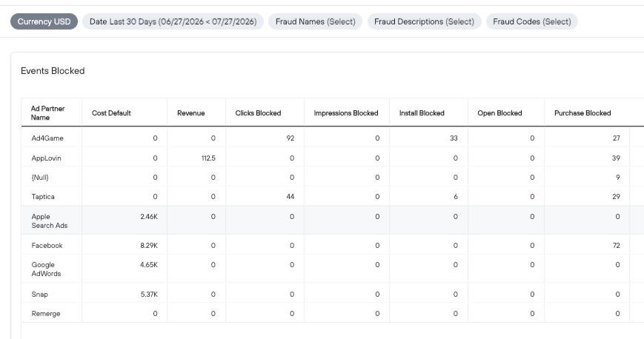This screenshot has height=339, width=644.
Task: Select the Ad4Game row name
Action: coord(47,138)
